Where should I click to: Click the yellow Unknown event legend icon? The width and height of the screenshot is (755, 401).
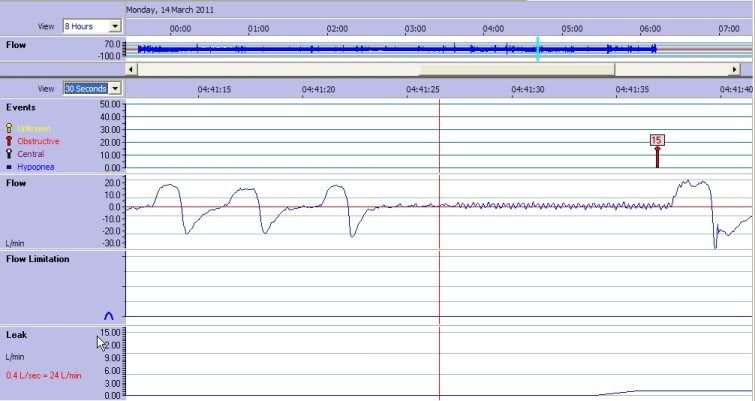(x=9, y=129)
